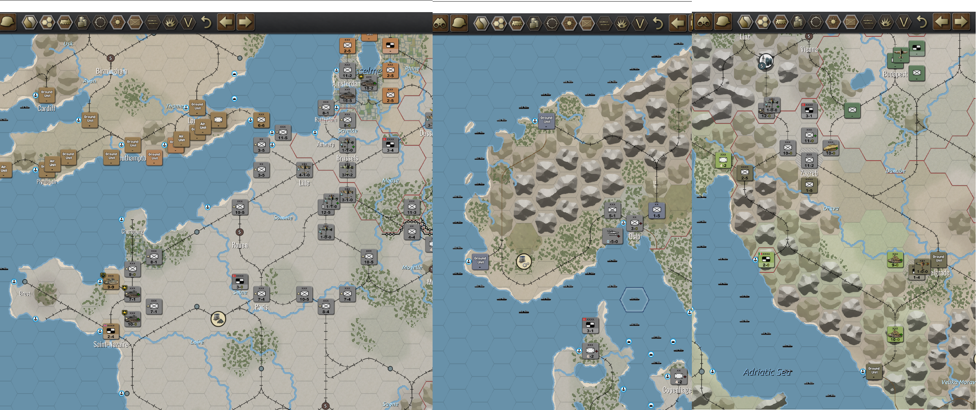
Task: Click the V icon in the Balkans map toolbar
Action: point(904,22)
